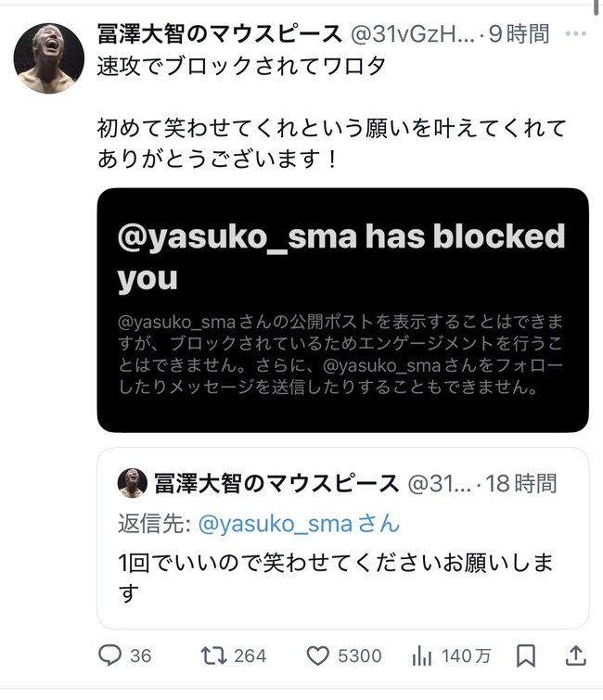Like the post with the heart icon

click(316, 655)
